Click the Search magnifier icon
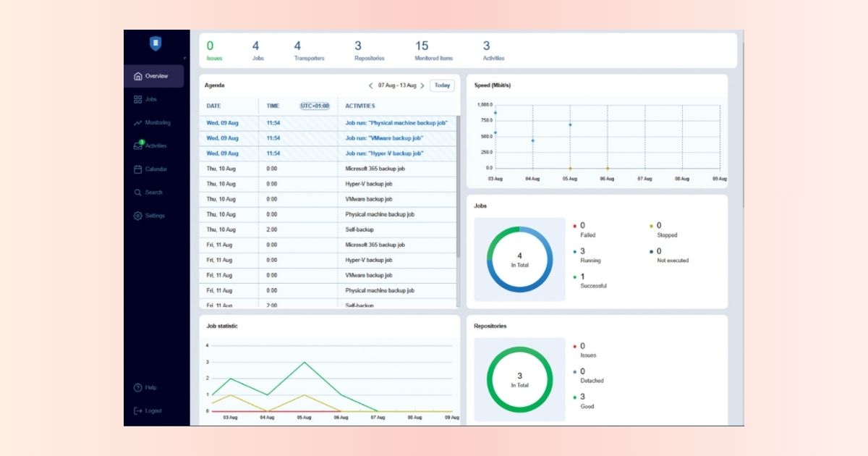 138,193
